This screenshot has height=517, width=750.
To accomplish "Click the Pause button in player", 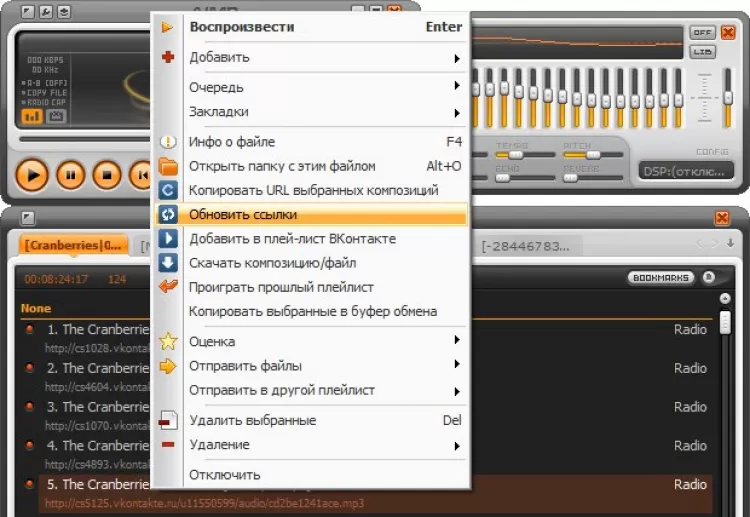I will [70, 175].
